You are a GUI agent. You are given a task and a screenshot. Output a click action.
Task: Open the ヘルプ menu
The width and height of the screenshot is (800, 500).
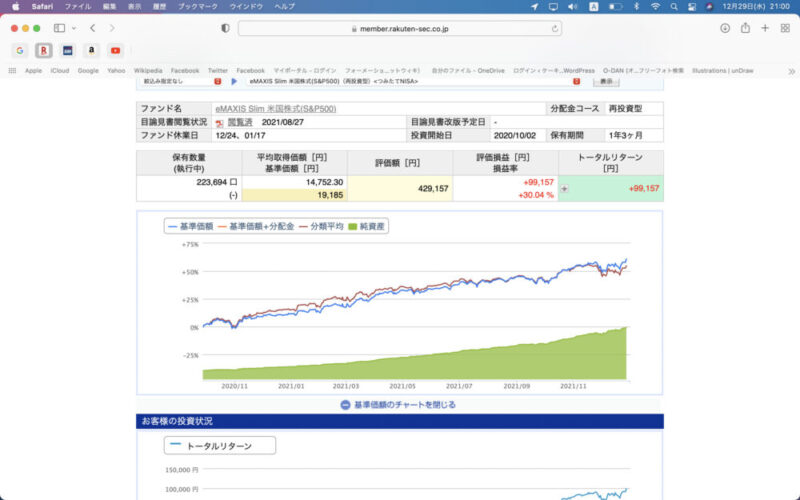tap(284, 7)
